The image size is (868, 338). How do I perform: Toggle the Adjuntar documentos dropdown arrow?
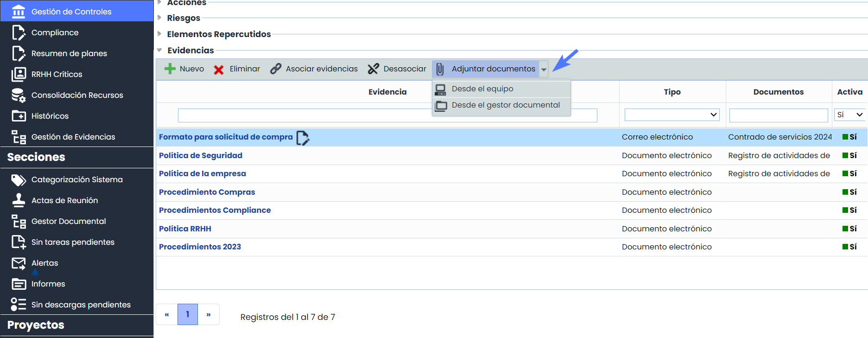coord(544,70)
